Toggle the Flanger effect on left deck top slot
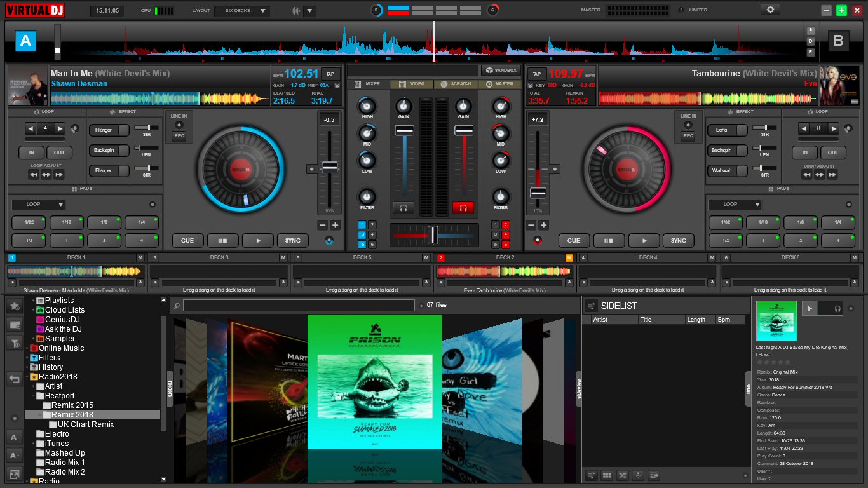868x488 pixels. [x=109, y=130]
